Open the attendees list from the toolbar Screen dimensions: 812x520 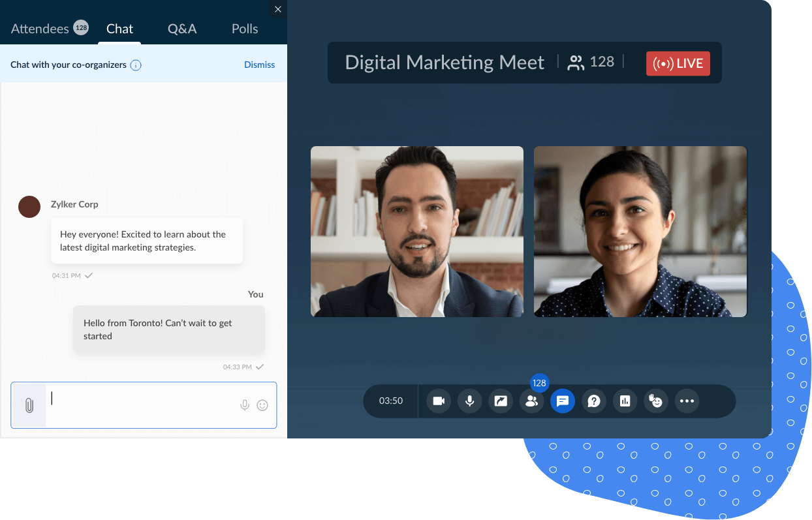click(x=531, y=401)
